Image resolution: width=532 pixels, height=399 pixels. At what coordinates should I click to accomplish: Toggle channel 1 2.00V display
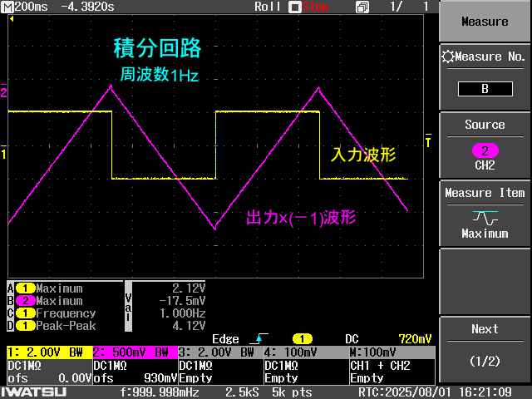48,352
